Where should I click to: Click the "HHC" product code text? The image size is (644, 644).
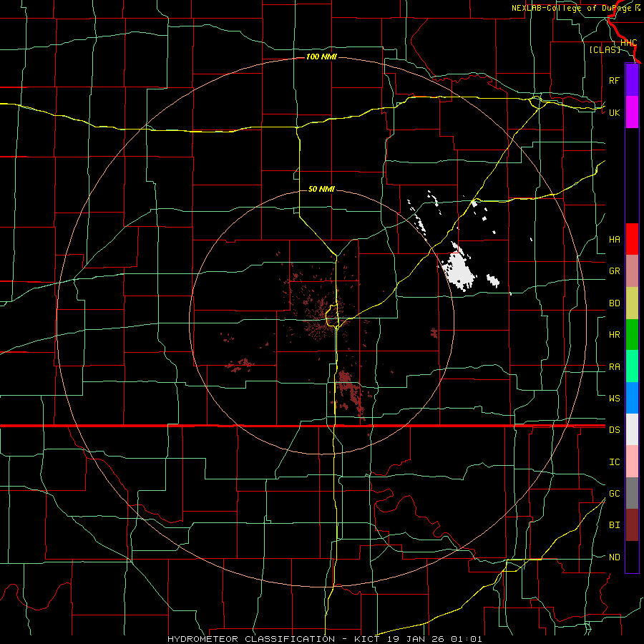pos(628,43)
